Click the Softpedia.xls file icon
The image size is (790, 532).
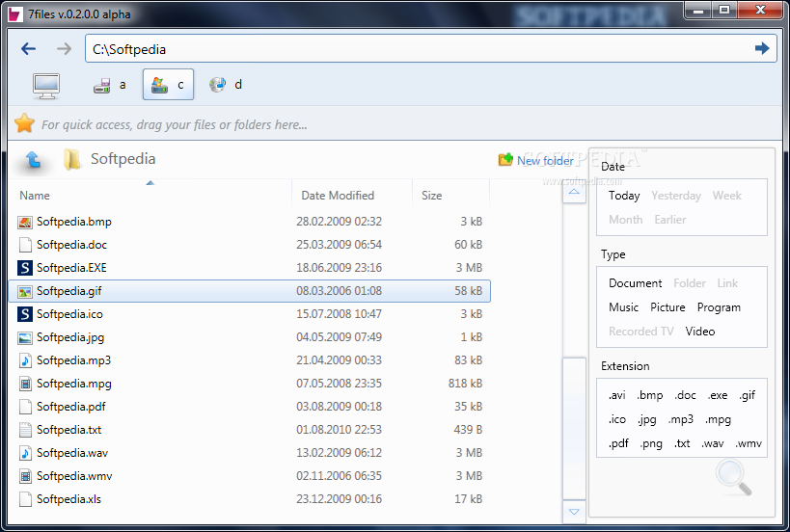(x=25, y=499)
